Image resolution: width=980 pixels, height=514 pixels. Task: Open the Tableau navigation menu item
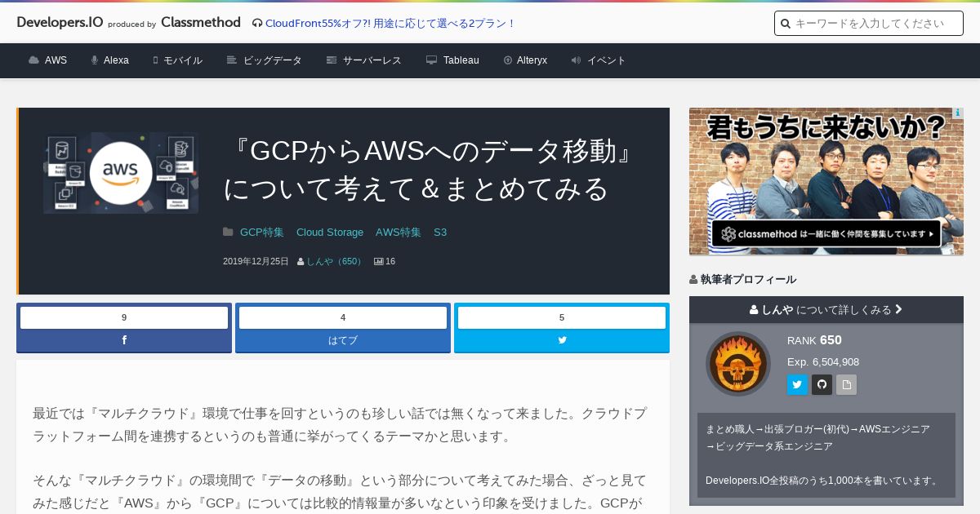point(461,60)
